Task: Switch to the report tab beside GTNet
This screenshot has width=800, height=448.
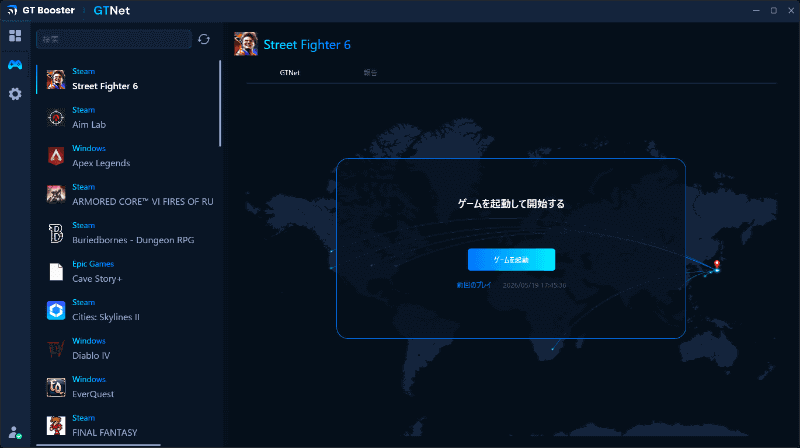Action: pyautogui.click(x=370, y=73)
